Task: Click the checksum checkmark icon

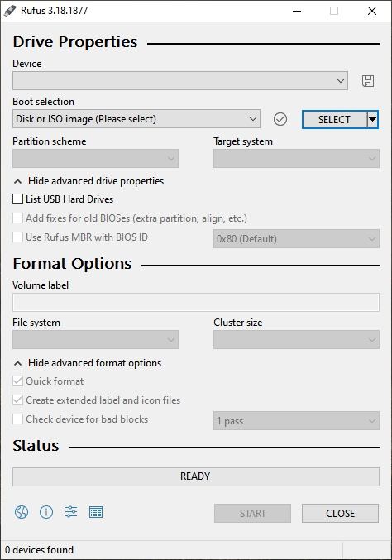Action: pyautogui.click(x=280, y=119)
